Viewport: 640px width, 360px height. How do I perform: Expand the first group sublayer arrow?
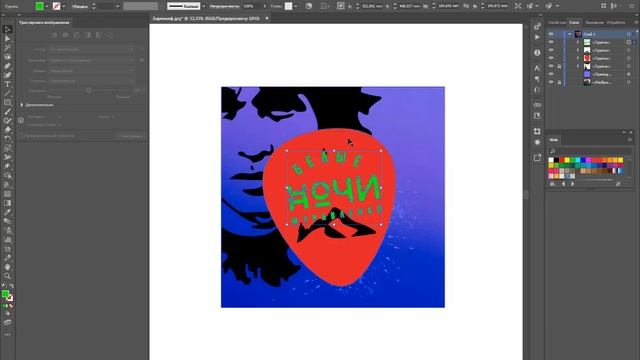578,42
